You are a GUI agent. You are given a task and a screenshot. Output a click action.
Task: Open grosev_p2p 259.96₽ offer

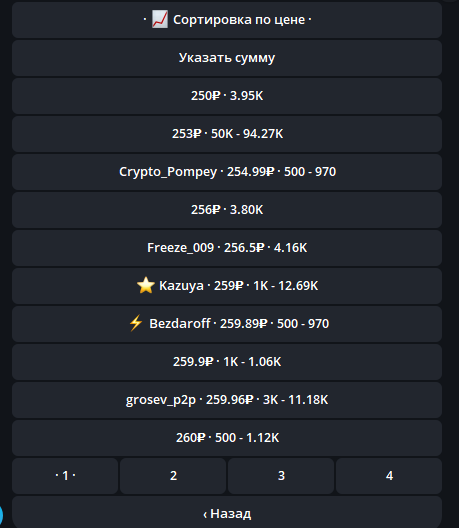227,400
